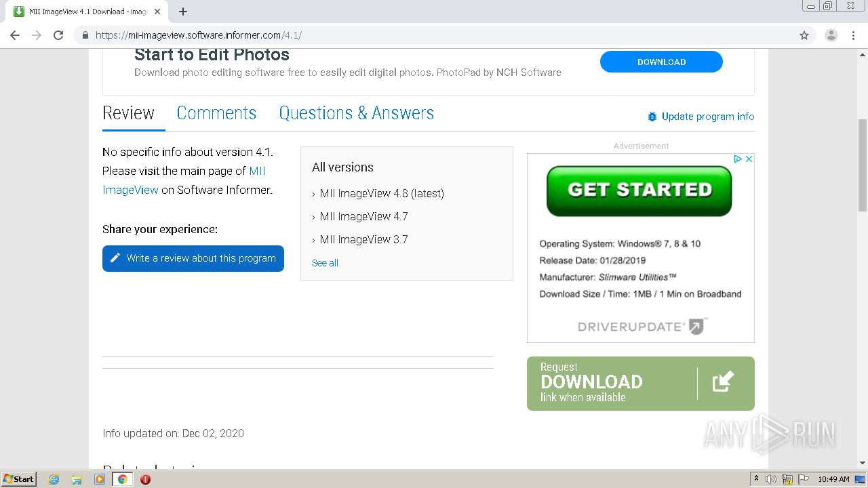Click the pencil icon on write review button

pos(115,258)
